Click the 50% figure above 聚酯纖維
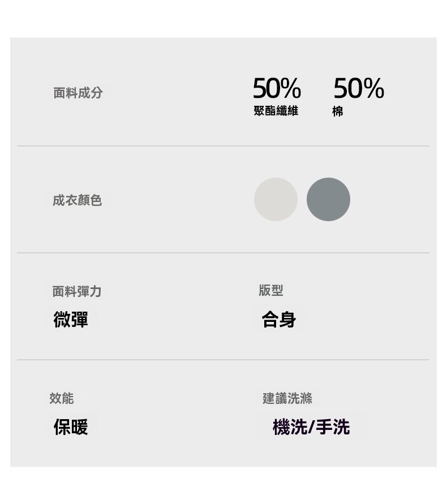The image size is (447, 504). 276,89
